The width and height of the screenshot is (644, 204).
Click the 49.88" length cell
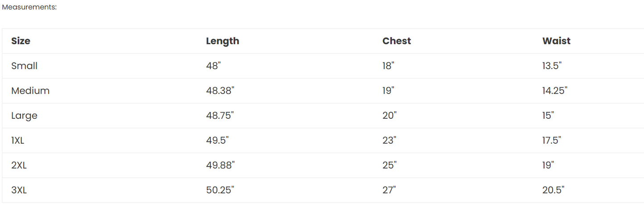pos(220,165)
